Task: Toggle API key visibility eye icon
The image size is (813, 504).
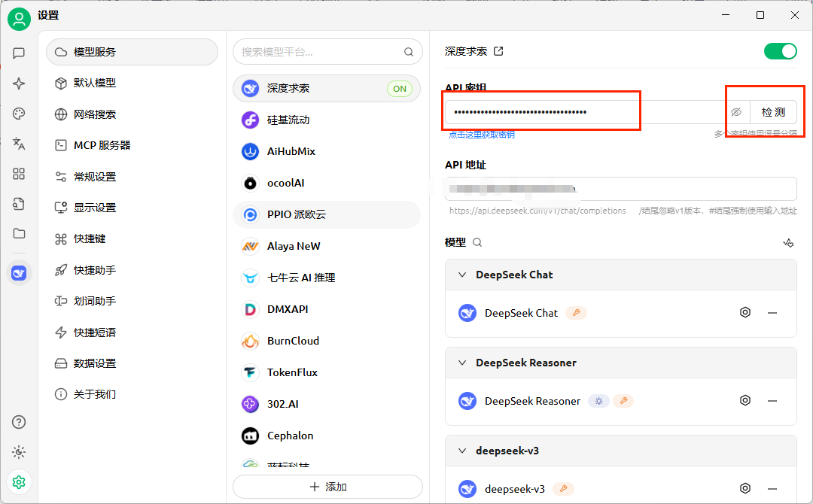Action: pyautogui.click(x=736, y=112)
